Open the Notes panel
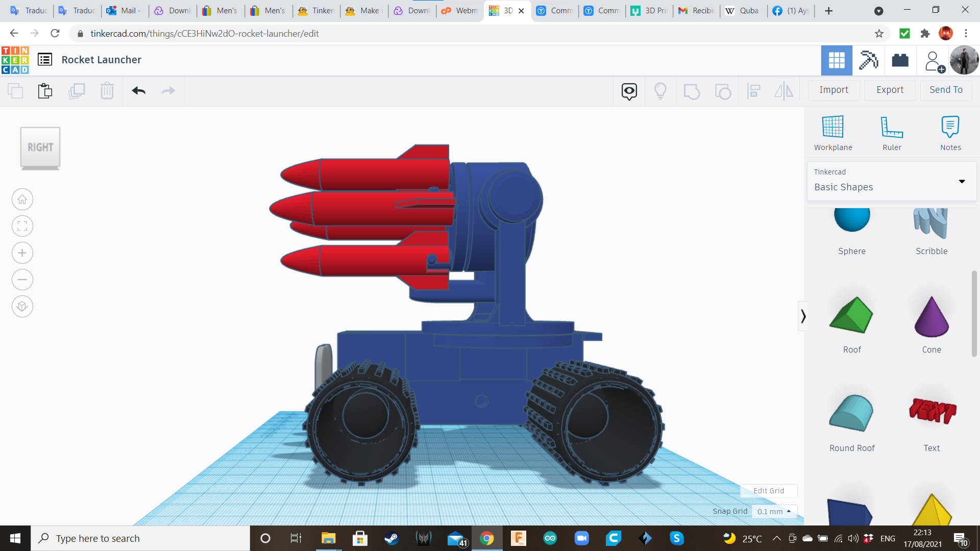Image resolution: width=980 pixels, height=551 pixels. 950,133
